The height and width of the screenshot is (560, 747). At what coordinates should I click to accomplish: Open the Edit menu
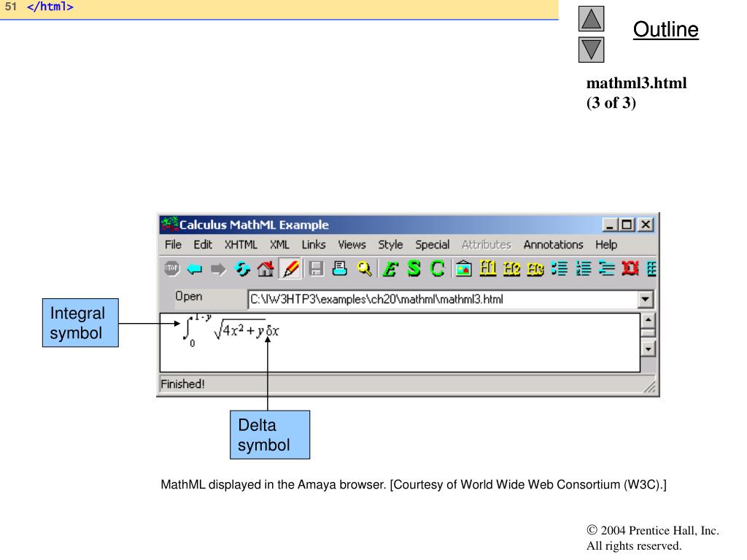(203, 245)
